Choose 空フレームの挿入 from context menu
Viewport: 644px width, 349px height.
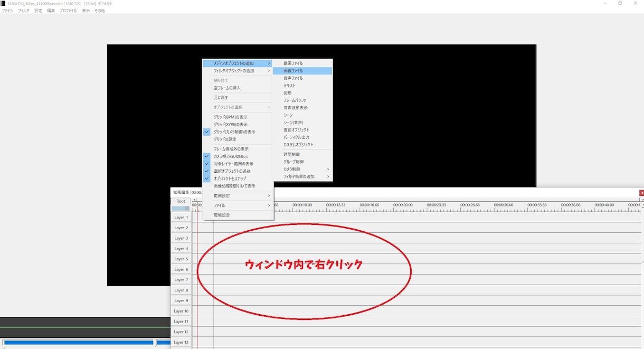click(238, 88)
